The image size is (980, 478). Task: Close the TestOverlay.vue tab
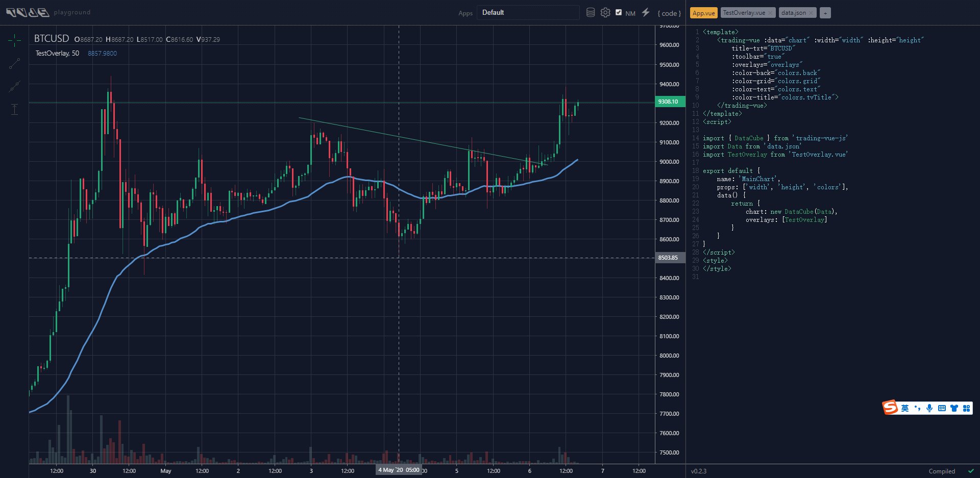click(771, 13)
